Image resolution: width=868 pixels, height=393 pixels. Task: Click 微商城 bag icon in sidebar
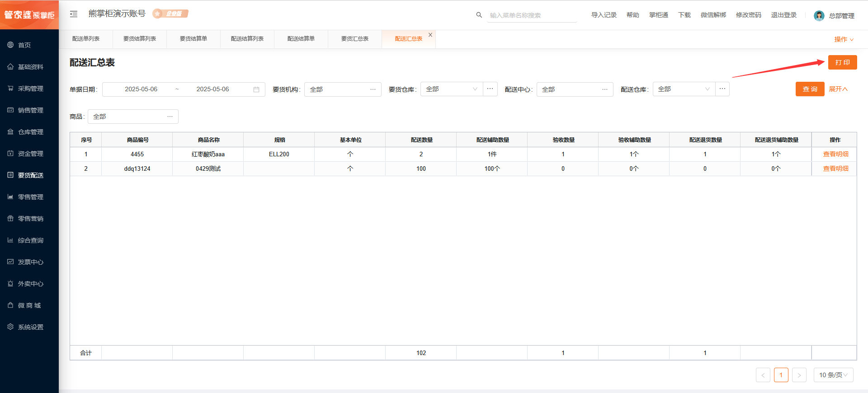click(10, 305)
